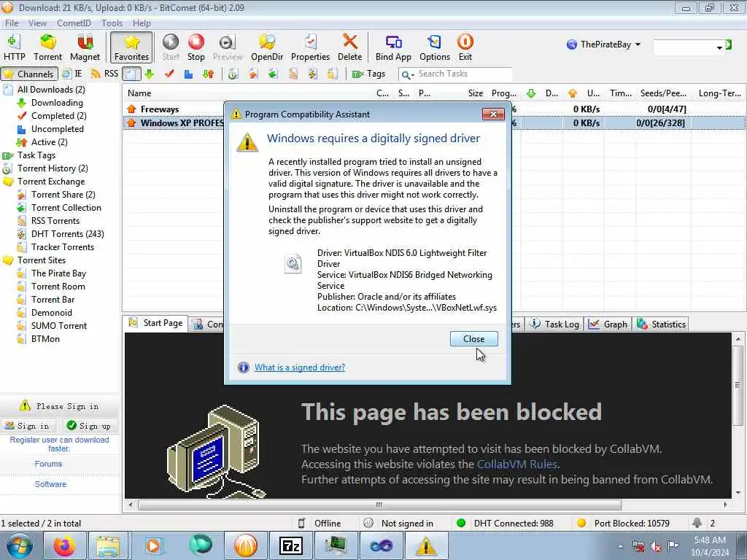Select Completed (2) in the sidebar
Viewport: 747px width, 560px height.
58,116
